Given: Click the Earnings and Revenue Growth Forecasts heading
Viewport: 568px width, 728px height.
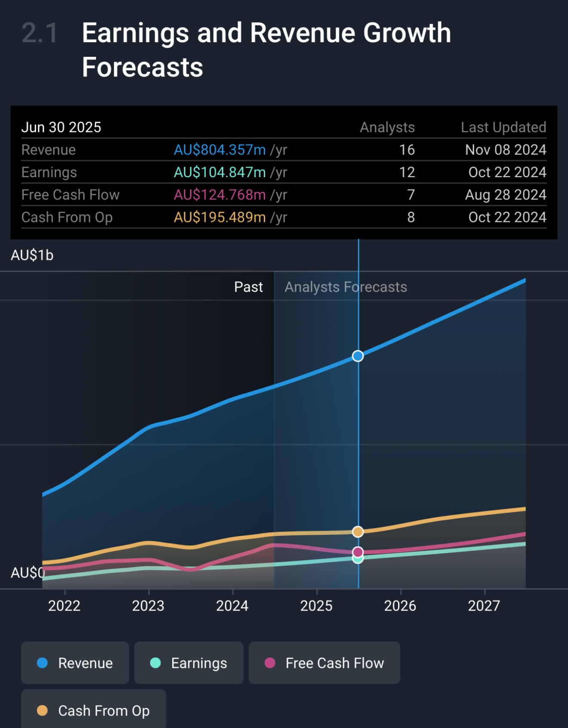Looking at the screenshot, I should [x=266, y=50].
